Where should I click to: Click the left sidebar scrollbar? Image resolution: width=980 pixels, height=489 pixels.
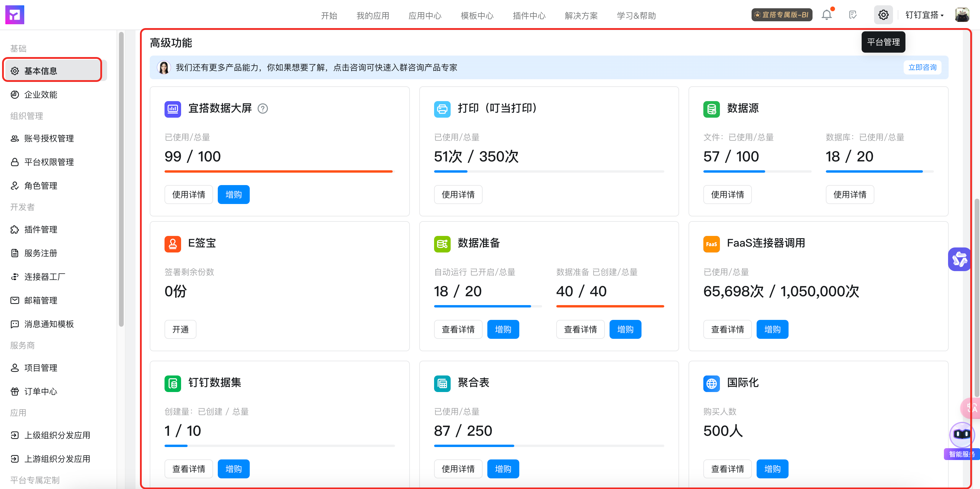(x=121, y=179)
